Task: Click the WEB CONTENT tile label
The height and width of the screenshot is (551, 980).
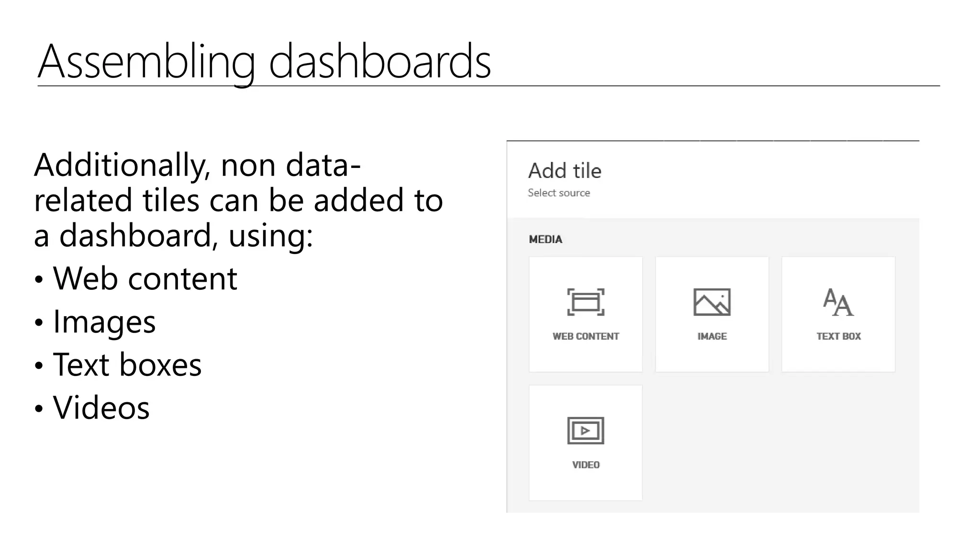Action: point(586,336)
